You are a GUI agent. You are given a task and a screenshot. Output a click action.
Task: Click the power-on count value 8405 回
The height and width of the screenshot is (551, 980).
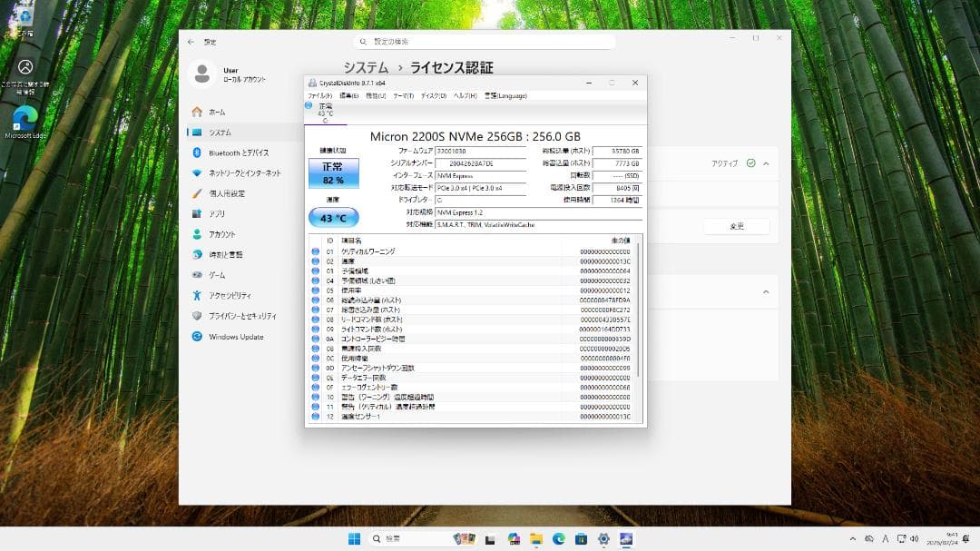(x=617, y=188)
